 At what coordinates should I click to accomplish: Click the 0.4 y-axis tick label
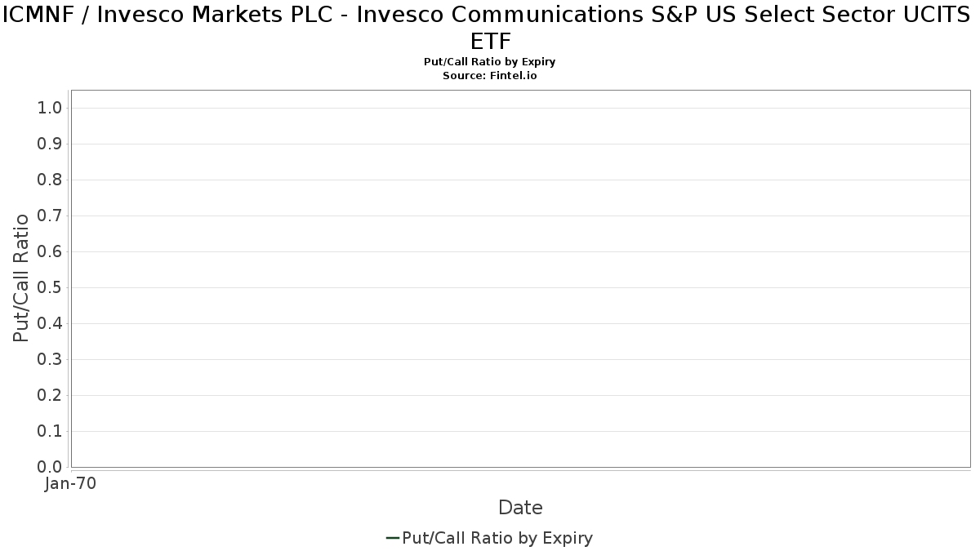(50, 324)
